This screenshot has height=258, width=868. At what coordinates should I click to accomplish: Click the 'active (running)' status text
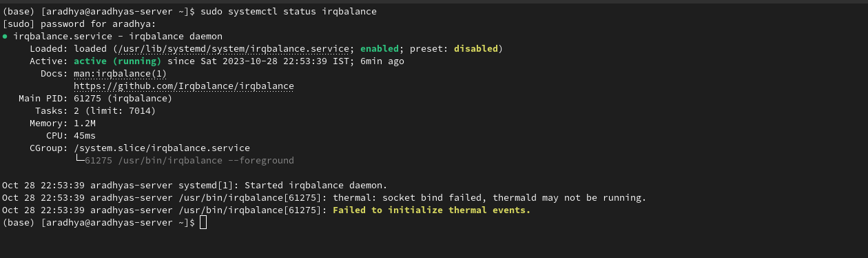click(x=118, y=61)
